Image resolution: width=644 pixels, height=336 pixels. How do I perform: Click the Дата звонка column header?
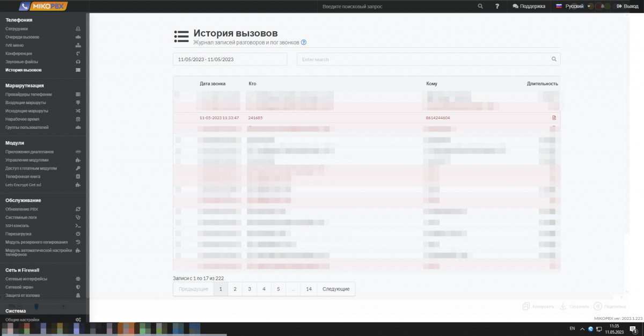[x=213, y=84]
